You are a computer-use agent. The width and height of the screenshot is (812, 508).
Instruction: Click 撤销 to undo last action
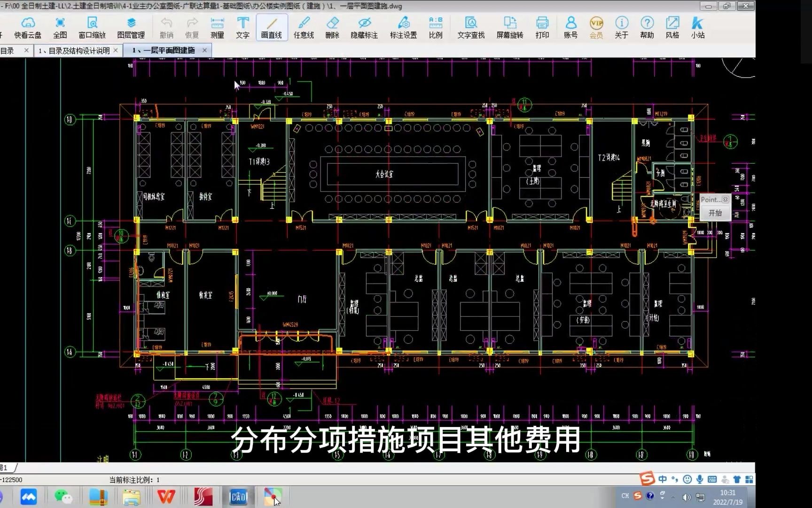pos(167,27)
